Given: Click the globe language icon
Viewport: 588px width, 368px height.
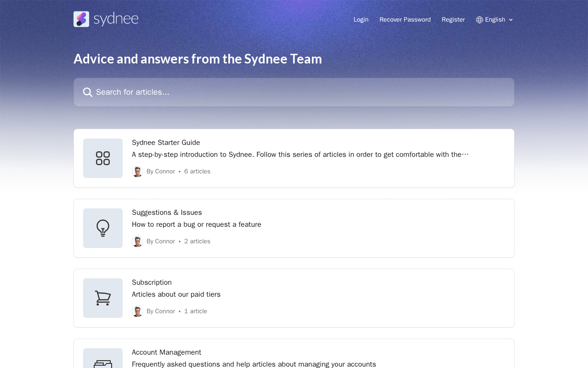Looking at the screenshot, I should (480, 20).
